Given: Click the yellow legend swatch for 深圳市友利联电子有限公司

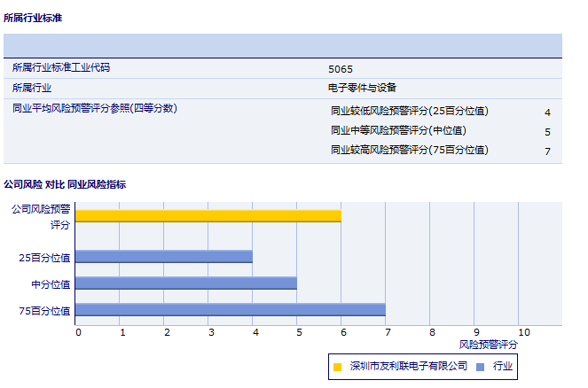Looking at the screenshot, I should tap(337, 366).
